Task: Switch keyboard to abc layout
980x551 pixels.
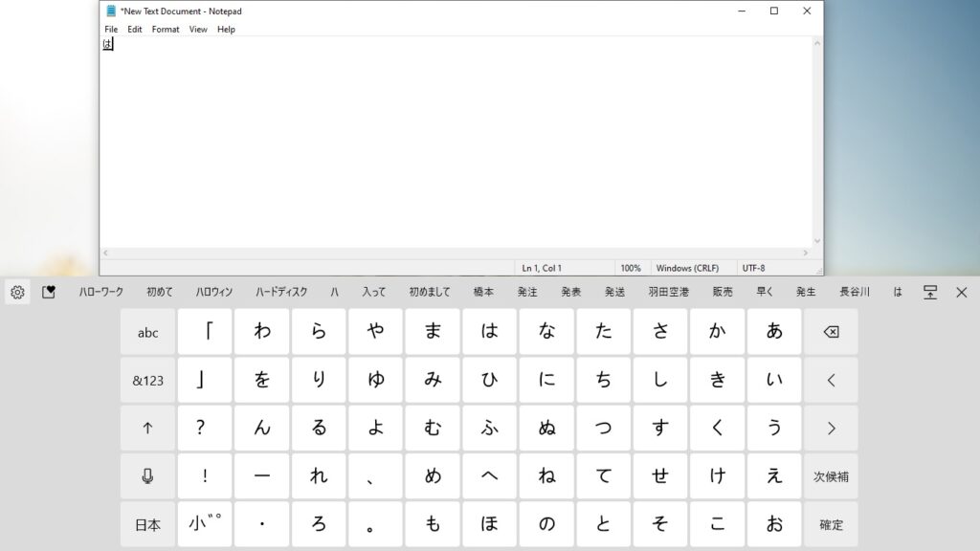Action: (147, 332)
